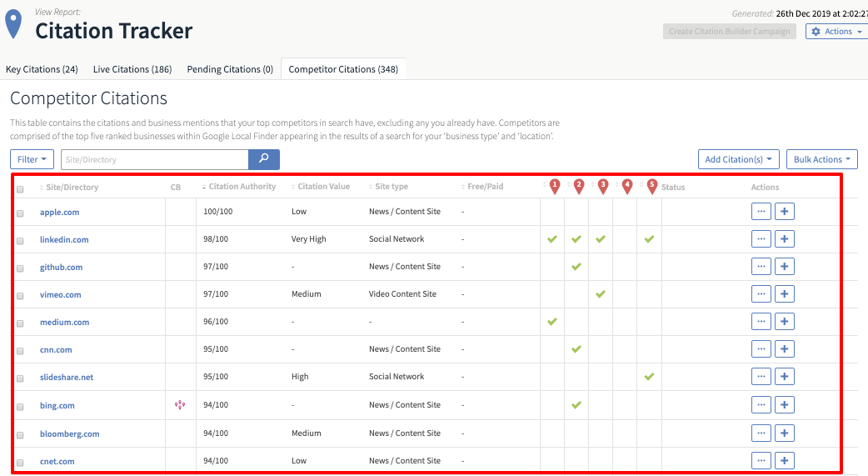
Task: Switch to Pending Citations (0) tab
Action: coord(230,69)
